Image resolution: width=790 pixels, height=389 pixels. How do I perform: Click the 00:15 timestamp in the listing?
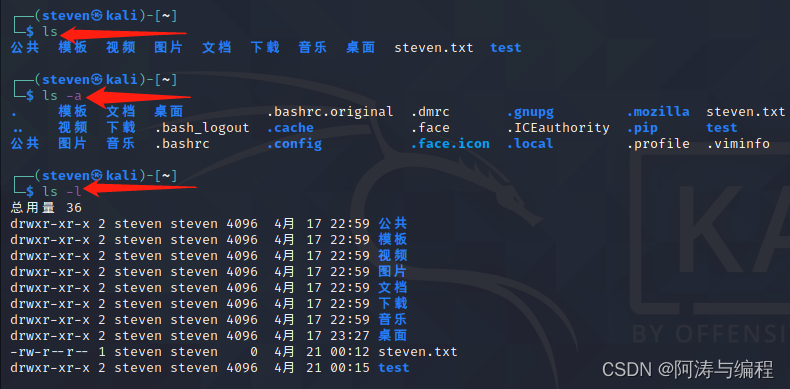click(350, 368)
